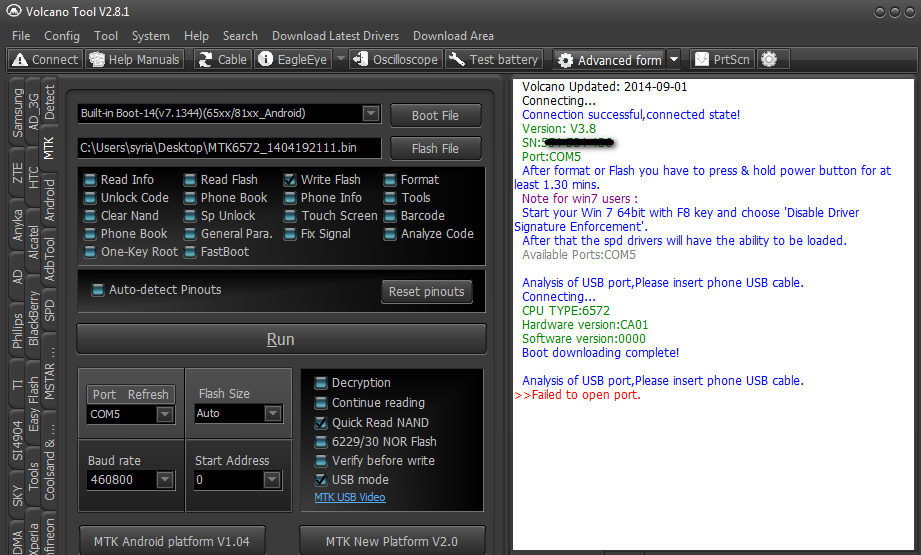Switch to Advanced form view
This screenshot has height=555, width=921.
pyautogui.click(x=610, y=60)
